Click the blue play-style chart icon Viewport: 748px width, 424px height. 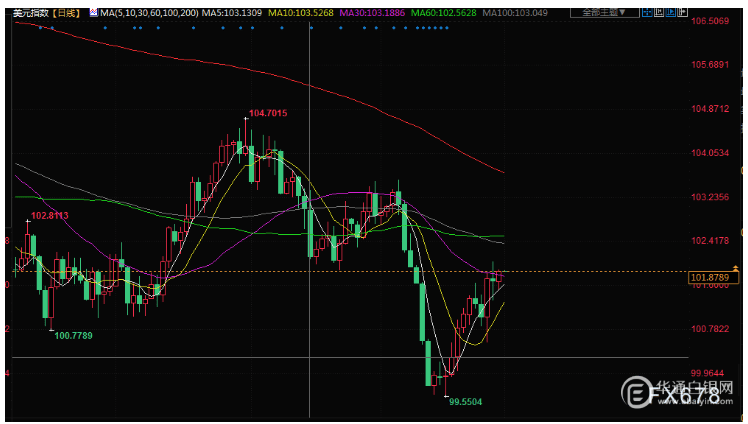pyautogui.click(x=671, y=12)
